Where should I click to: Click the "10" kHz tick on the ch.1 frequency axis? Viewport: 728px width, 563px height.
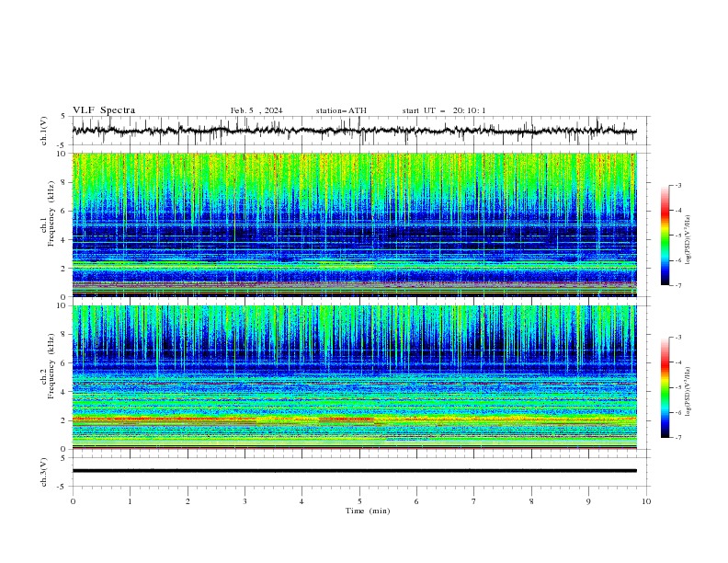(x=63, y=154)
